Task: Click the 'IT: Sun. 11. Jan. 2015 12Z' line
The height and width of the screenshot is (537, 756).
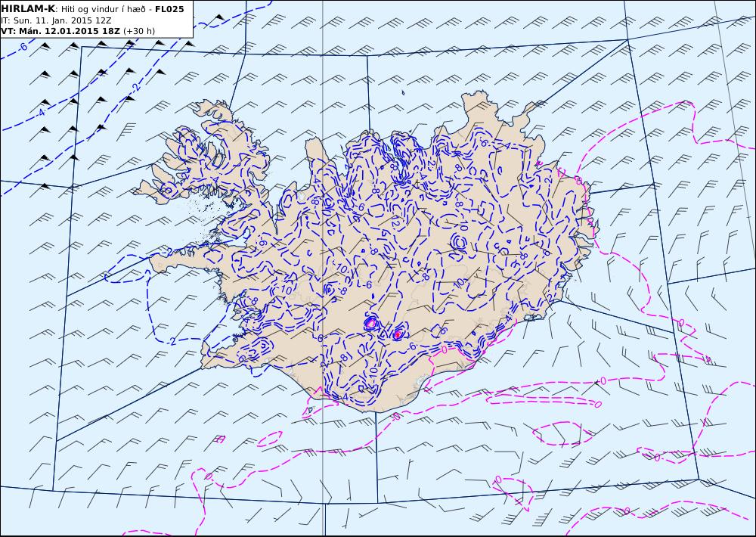Action: pyautogui.click(x=57, y=20)
